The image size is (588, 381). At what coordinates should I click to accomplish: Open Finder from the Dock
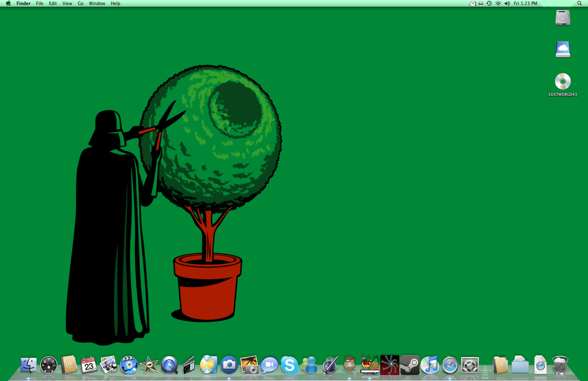point(28,365)
